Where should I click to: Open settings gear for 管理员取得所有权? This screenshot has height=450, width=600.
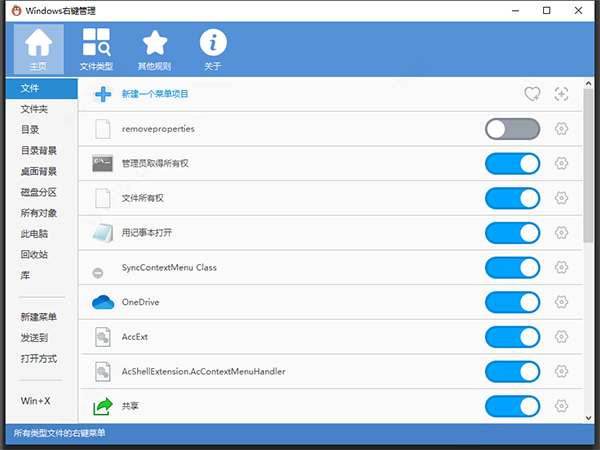point(561,163)
